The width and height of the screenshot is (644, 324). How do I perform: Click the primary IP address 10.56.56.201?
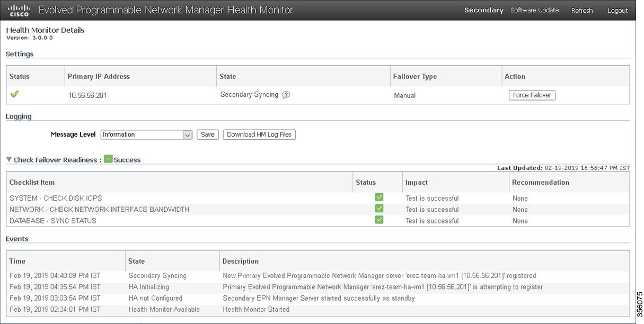tap(90, 95)
